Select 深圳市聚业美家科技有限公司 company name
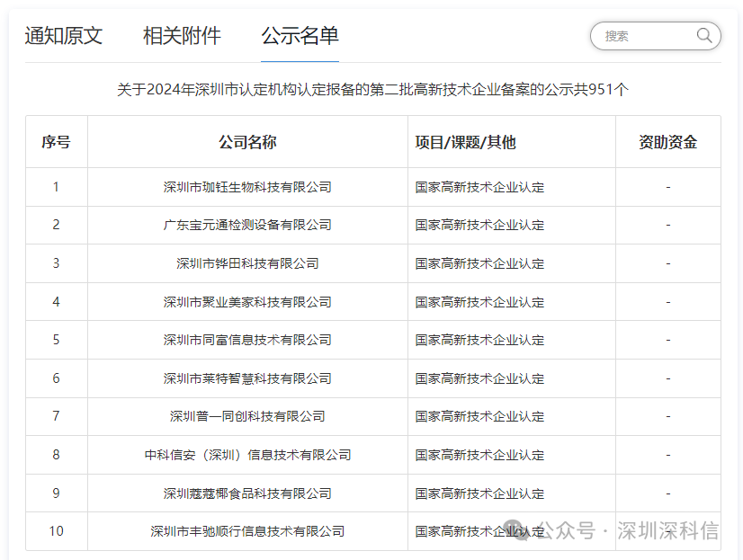Screen dimensions: 743x560 tap(247, 301)
